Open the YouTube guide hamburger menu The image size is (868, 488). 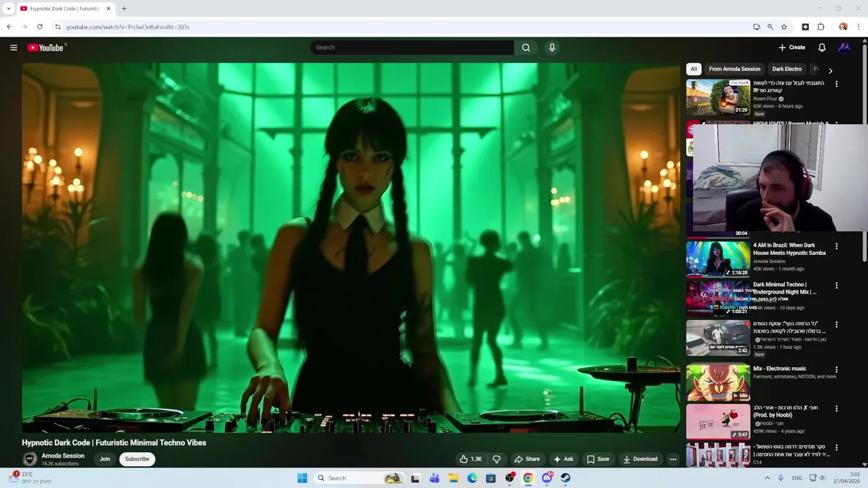point(14,47)
